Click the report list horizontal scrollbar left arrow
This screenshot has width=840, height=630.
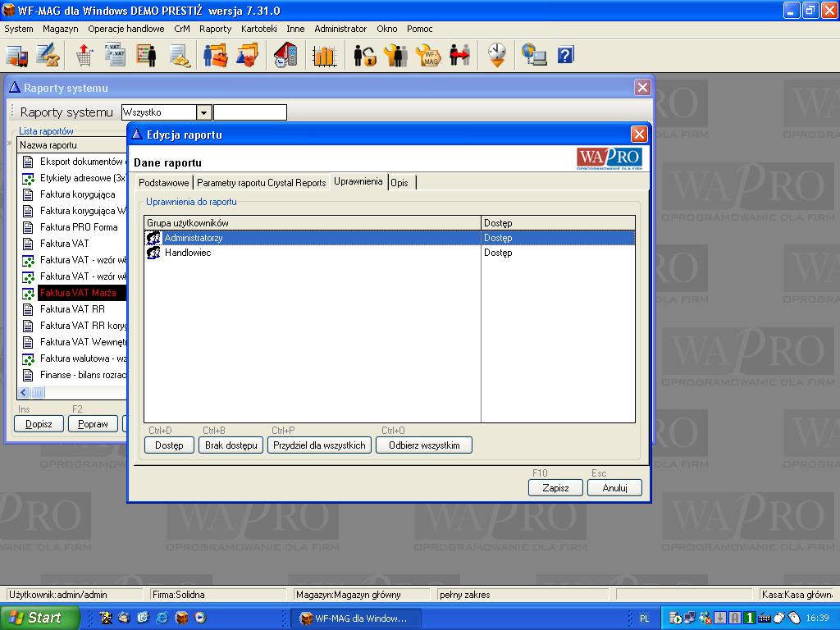[24, 393]
